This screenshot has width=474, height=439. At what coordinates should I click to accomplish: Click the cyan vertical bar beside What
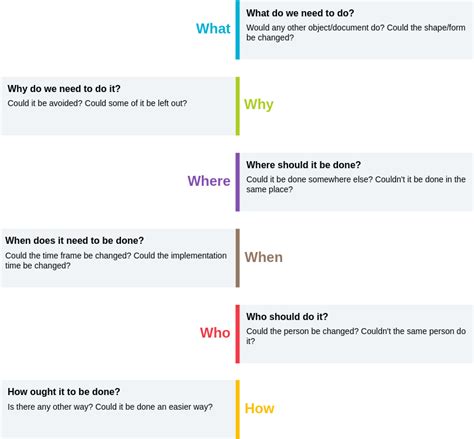click(238, 30)
